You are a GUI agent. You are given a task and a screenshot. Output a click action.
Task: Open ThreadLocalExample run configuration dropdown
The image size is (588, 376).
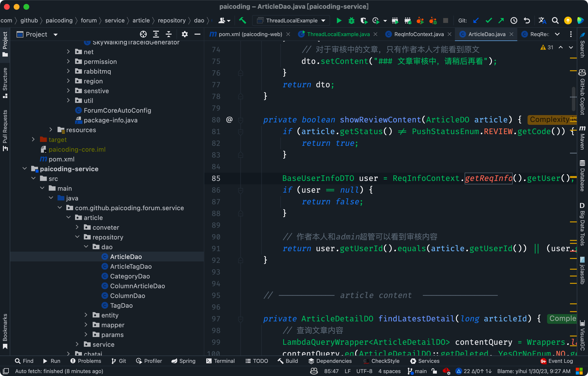click(x=292, y=20)
